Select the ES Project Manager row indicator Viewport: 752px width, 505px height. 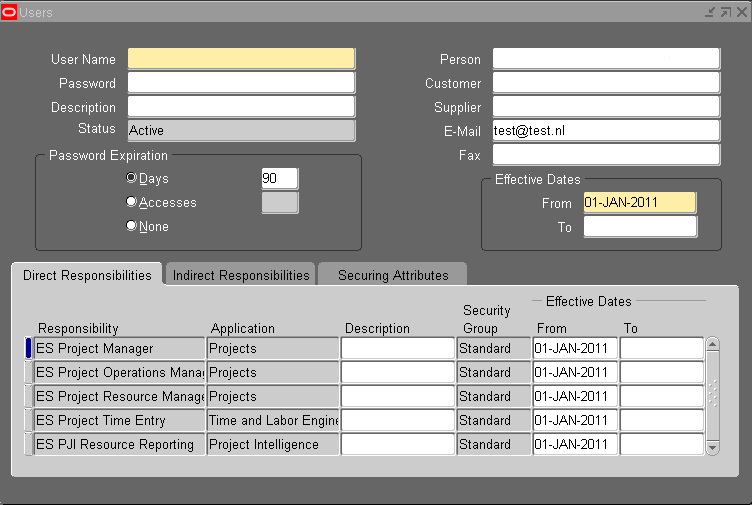pos(29,348)
